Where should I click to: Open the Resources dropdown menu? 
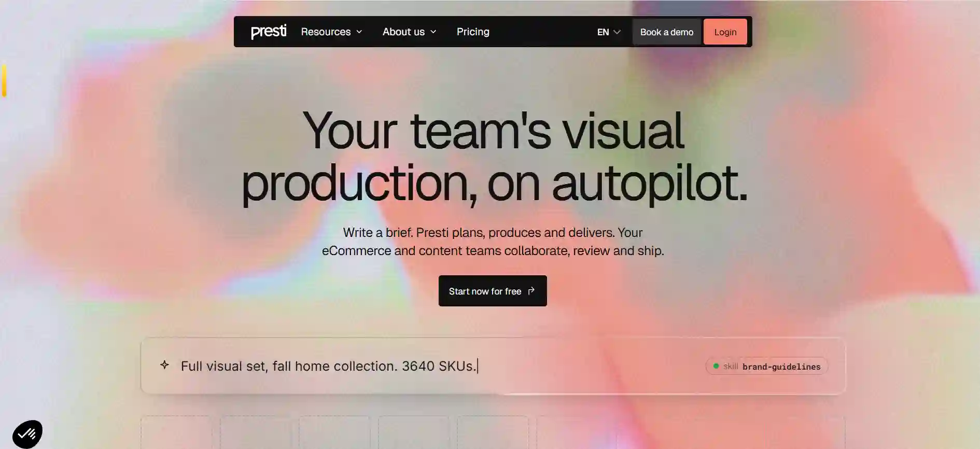[331, 32]
